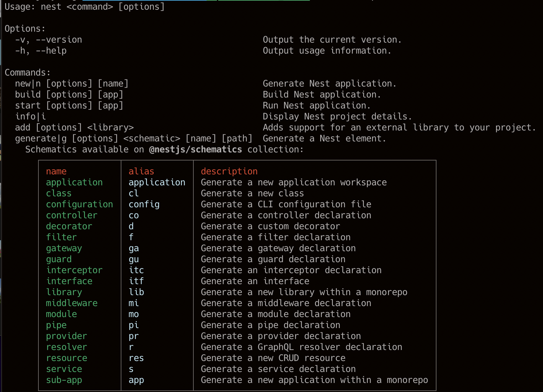Viewport: 543px width, 392px height.
Task: Click 'Display Nest project details.' text
Action: pyautogui.click(x=337, y=117)
